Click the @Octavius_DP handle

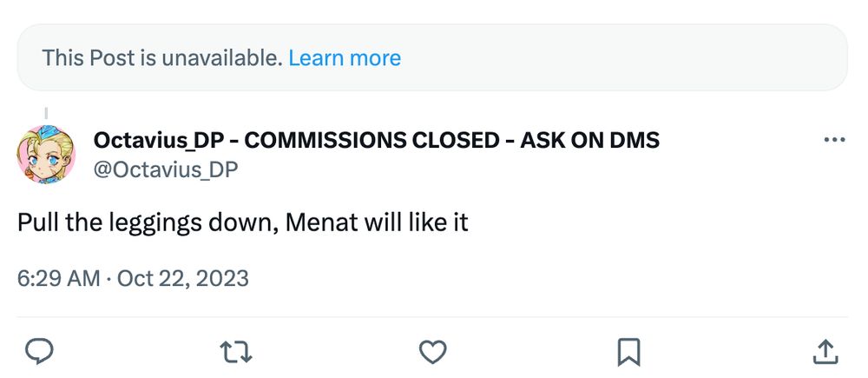pos(165,169)
